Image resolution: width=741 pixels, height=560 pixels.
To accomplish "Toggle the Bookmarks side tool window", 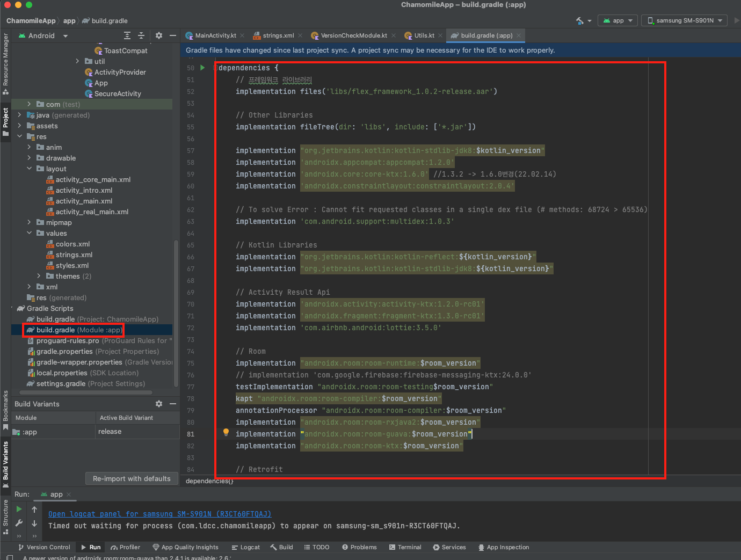I will click(5, 410).
